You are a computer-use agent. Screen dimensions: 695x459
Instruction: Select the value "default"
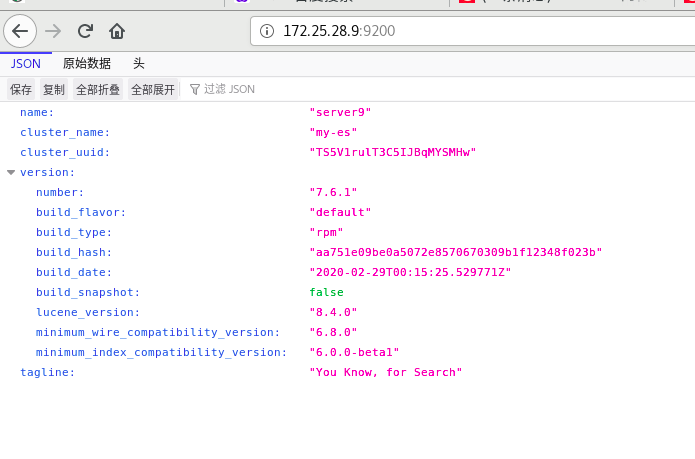point(340,212)
